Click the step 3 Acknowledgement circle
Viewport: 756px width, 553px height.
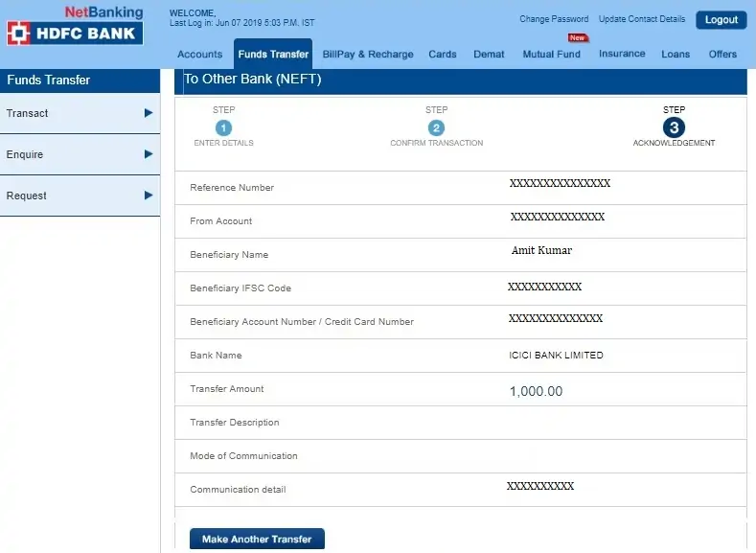tap(674, 127)
